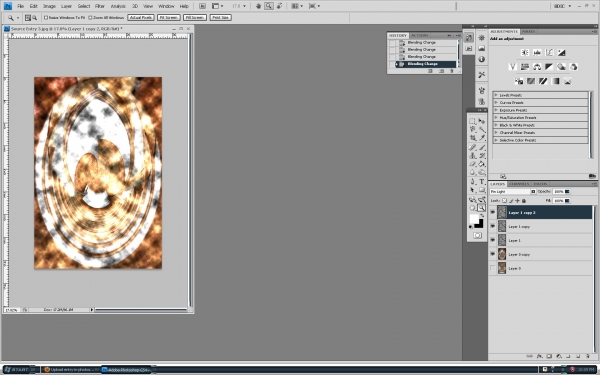
Task: Select the Move tool
Action: click(482, 121)
